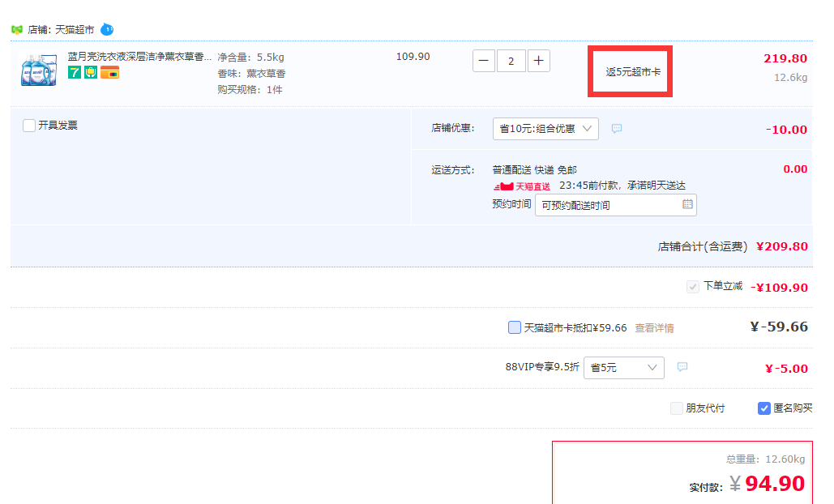Expand the 省10元:组合优惠 store discount dropdown
The image size is (834, 504).
pos(545,129)
